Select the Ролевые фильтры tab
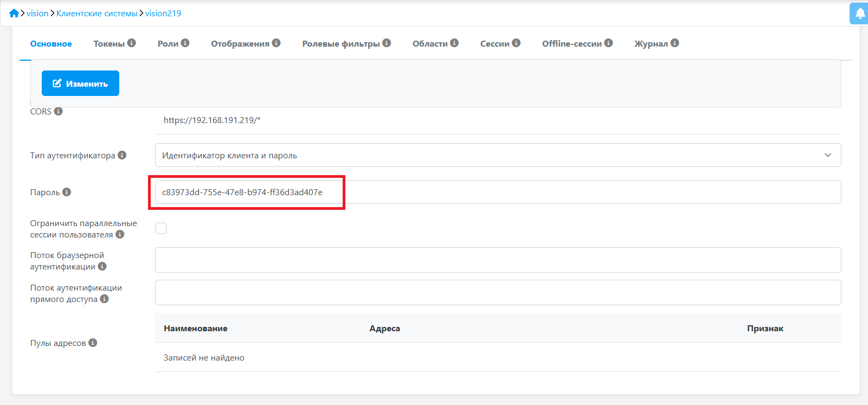 pyautogui.click(x=341, y=44)
